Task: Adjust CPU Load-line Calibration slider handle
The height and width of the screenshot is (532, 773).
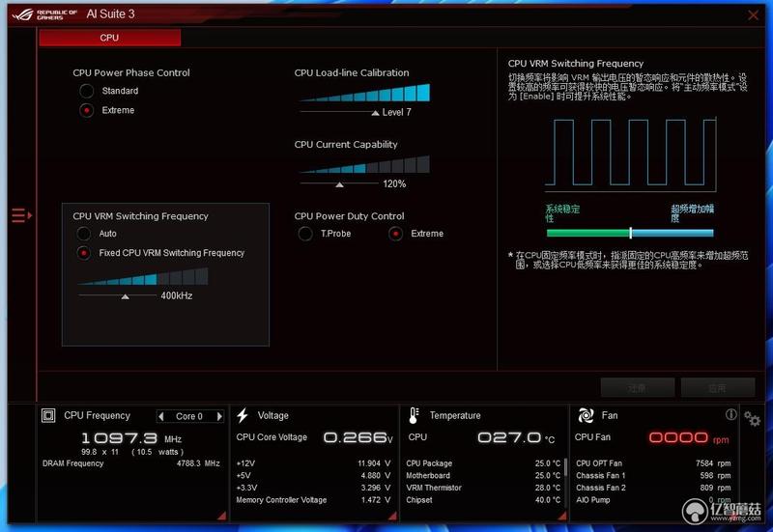Action: [375, 113]
